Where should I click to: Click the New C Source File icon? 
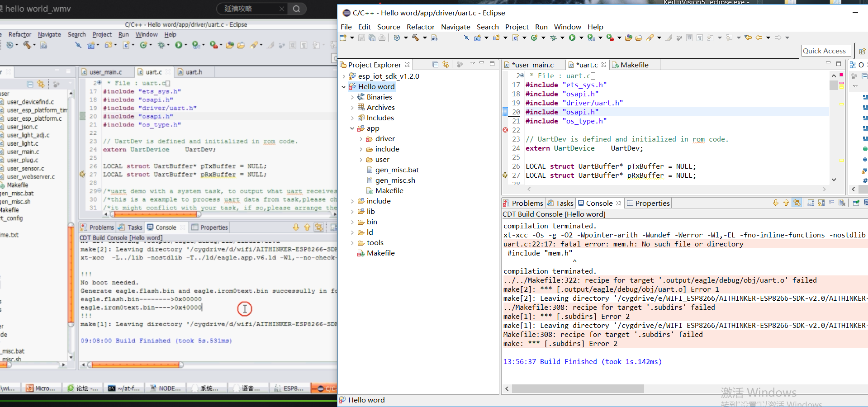click(515, 38)
